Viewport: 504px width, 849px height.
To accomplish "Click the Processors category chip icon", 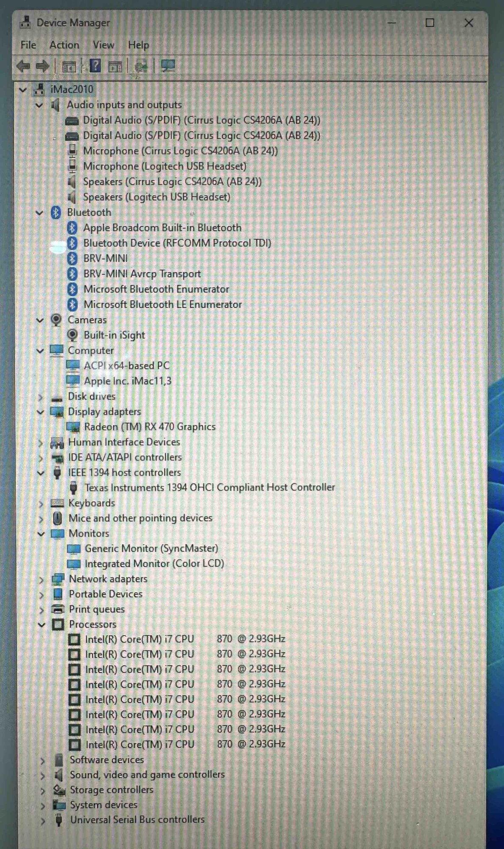I will [58, 624].
